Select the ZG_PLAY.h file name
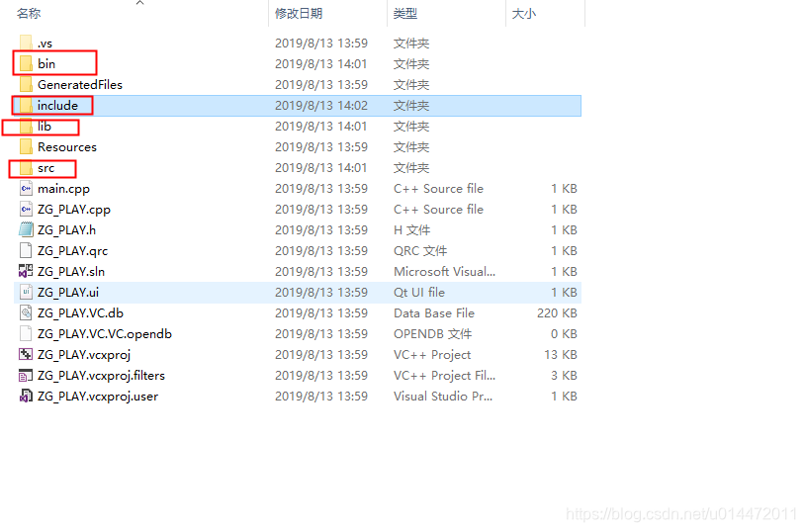This screenshot has height=532, width=805. (66, 230)
